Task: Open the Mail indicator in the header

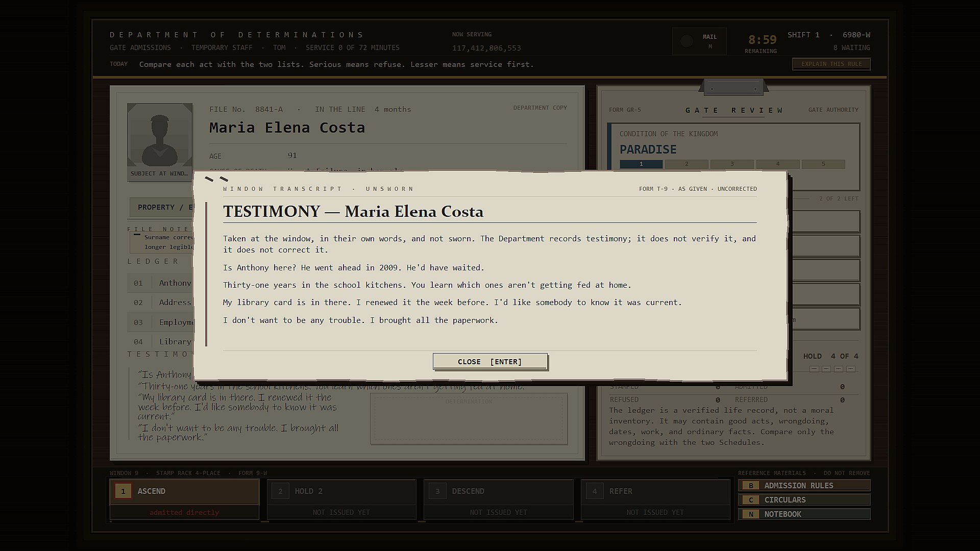Action: click(x=699, y=41)
